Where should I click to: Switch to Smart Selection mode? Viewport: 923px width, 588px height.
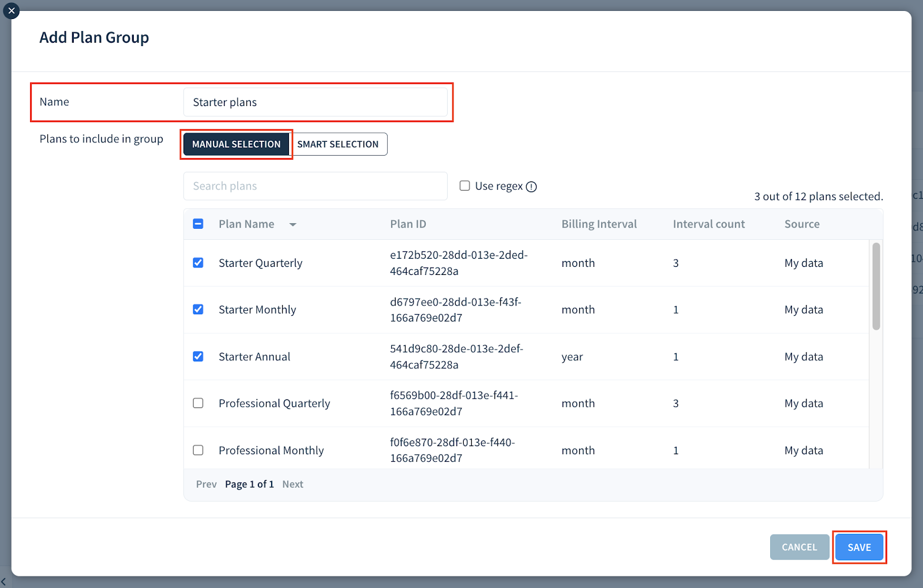click(x=338, y=144)
